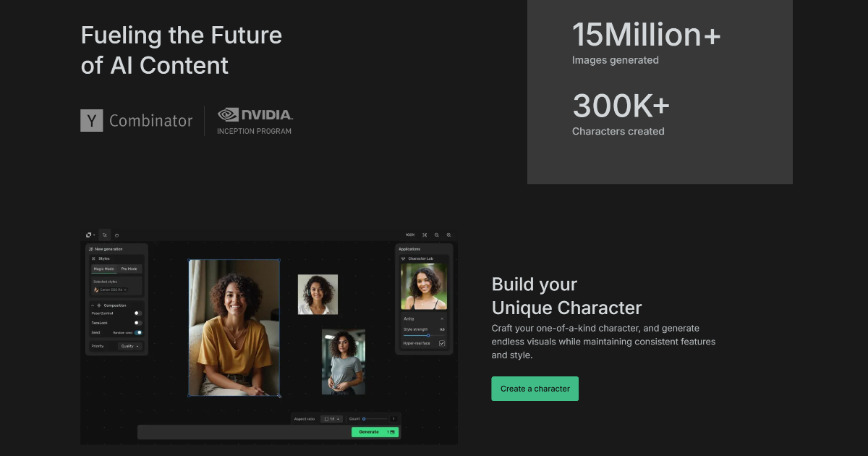Enable the Pose Control toggle

(137, 313)
